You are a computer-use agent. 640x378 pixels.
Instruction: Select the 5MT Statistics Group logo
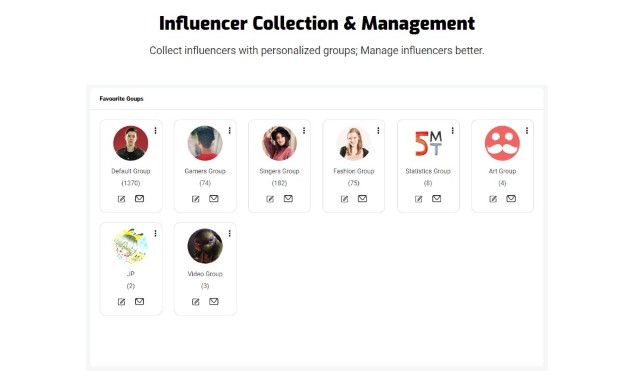pos(428,143)
